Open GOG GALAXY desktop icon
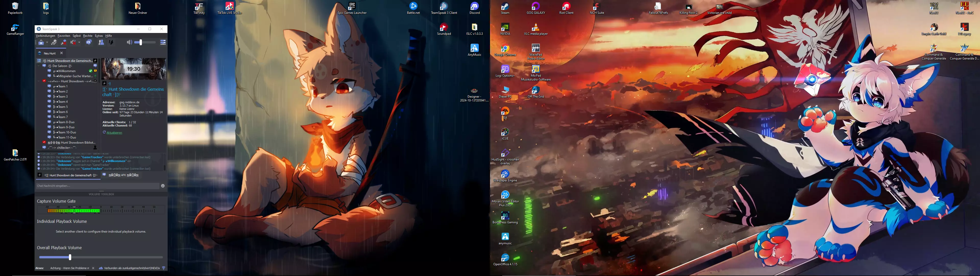This screenshot has width=980, height=276. pos(536,8)
